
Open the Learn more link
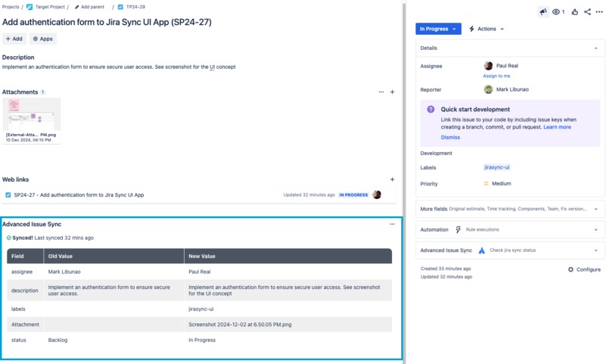[x=557, y=127]
